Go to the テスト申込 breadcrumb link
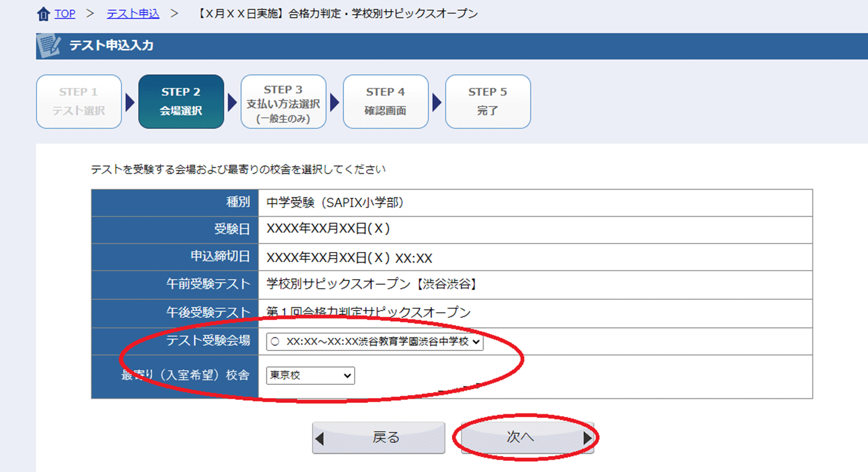The height and width of the screenshot is (472, 868). coord(133,14)
